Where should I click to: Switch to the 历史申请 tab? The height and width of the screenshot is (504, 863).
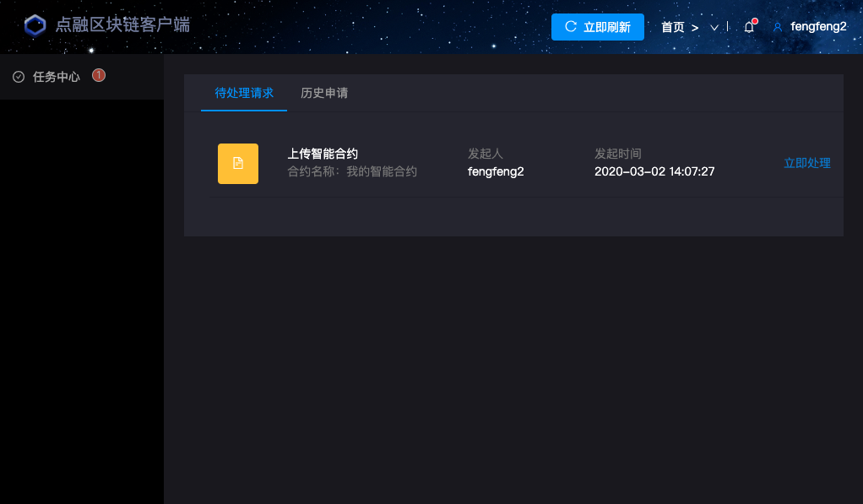[324, 93]
